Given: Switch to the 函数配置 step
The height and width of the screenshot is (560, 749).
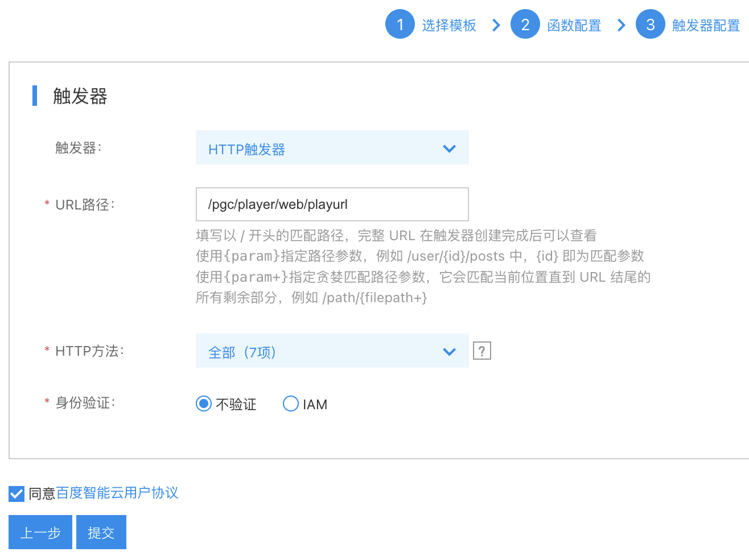Looking at the screenshot, I should click(574, 24).
